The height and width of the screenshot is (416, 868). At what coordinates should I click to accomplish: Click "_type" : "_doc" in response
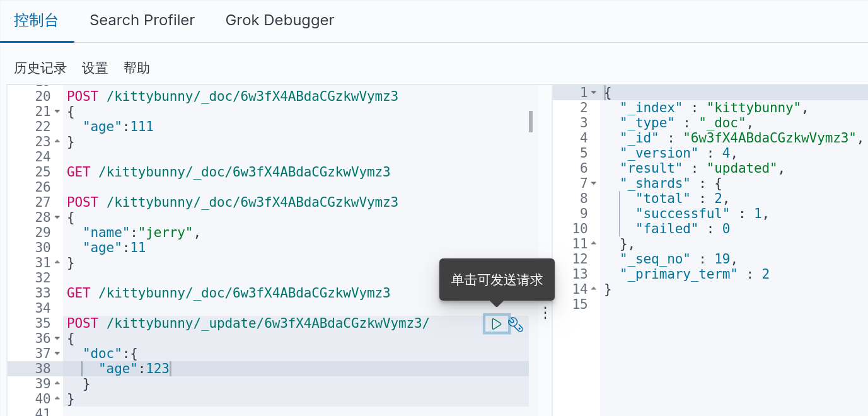point(686,123)
